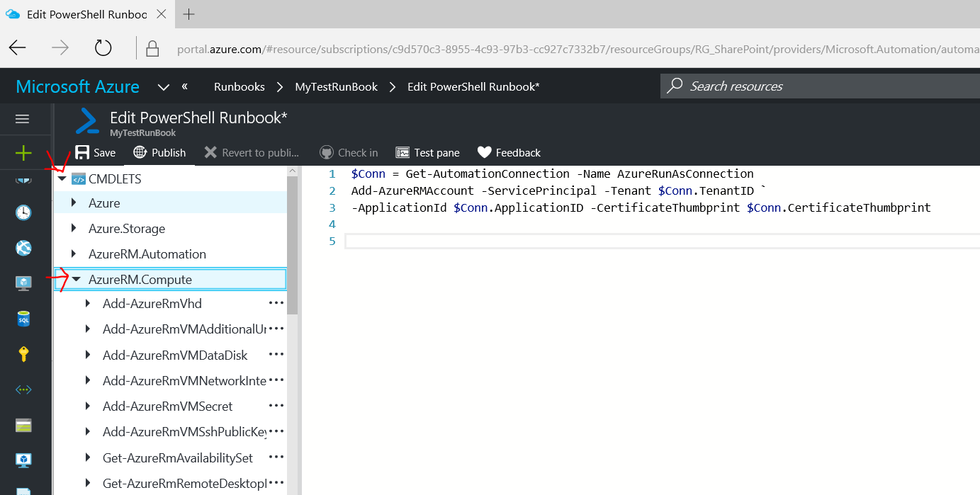980x495 pixels.
Task: Select the Get-AzureRmRemoteDesktopFile tree item
Action: coord(184,484)
